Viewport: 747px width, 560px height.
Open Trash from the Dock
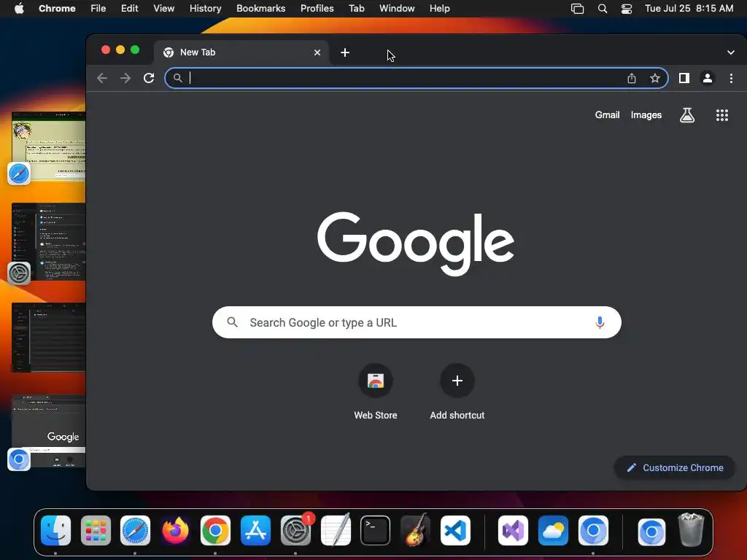click(692, 529)
